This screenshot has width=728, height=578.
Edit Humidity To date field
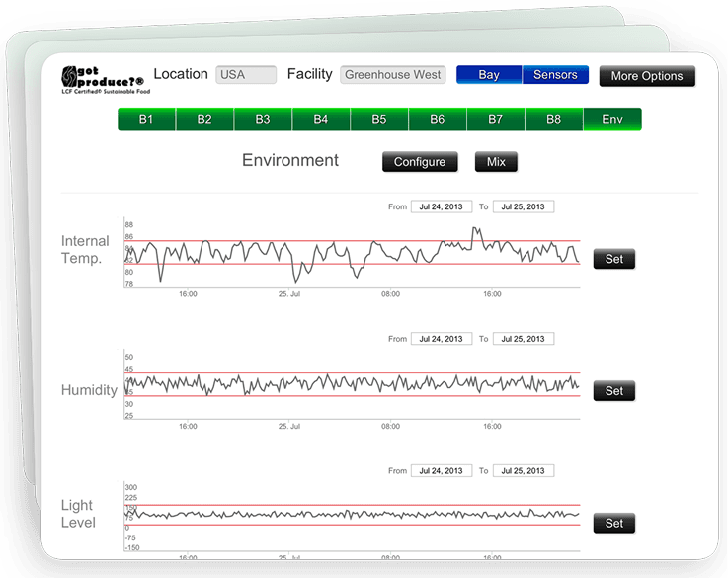point(524,339)
